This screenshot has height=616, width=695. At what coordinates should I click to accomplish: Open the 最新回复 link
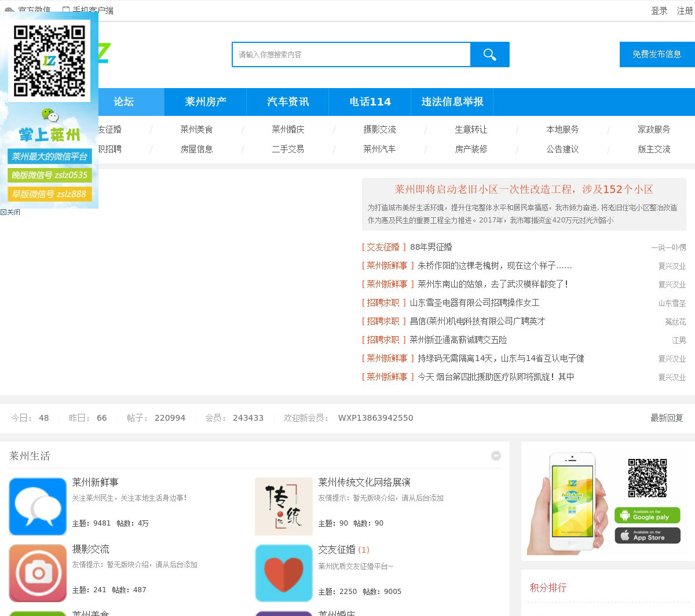pos(667,418)
